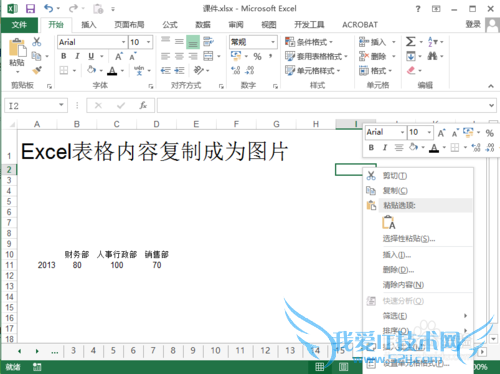Screen dimensions: 500x374
Task: Choose Cut from the context menu
Action: 418,176
